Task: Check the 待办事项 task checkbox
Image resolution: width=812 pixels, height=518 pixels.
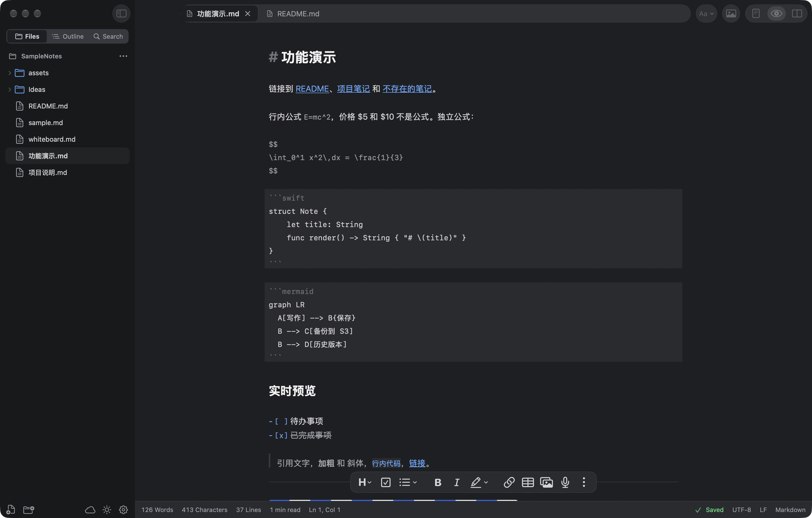Action: point(281,421)
